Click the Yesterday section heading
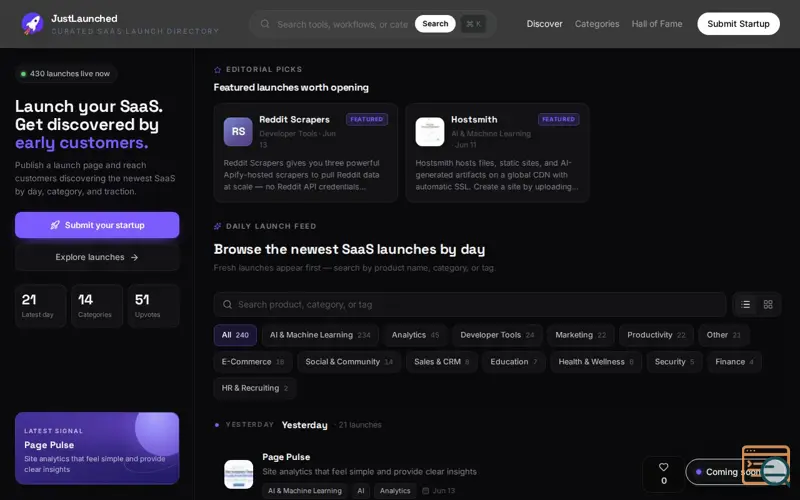This screenshot has height=500, width=800. [305, 425]
